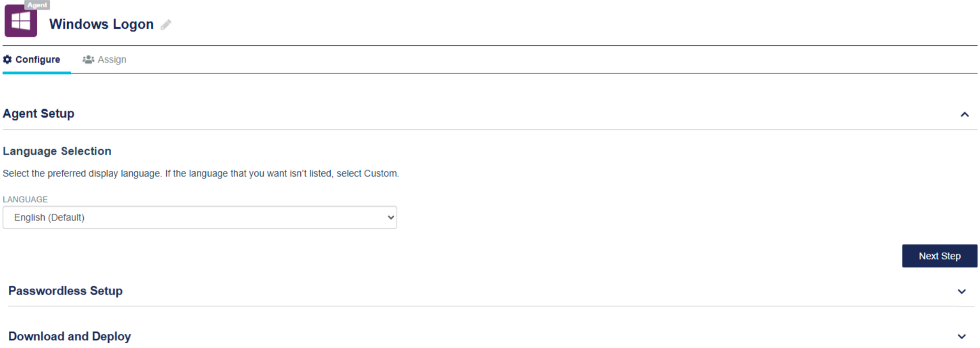The width and height of the screenshot is (980, 348).
Task: Click the arrow on the Language combo box
Action: pyautogui.click(x=390, y=217)
